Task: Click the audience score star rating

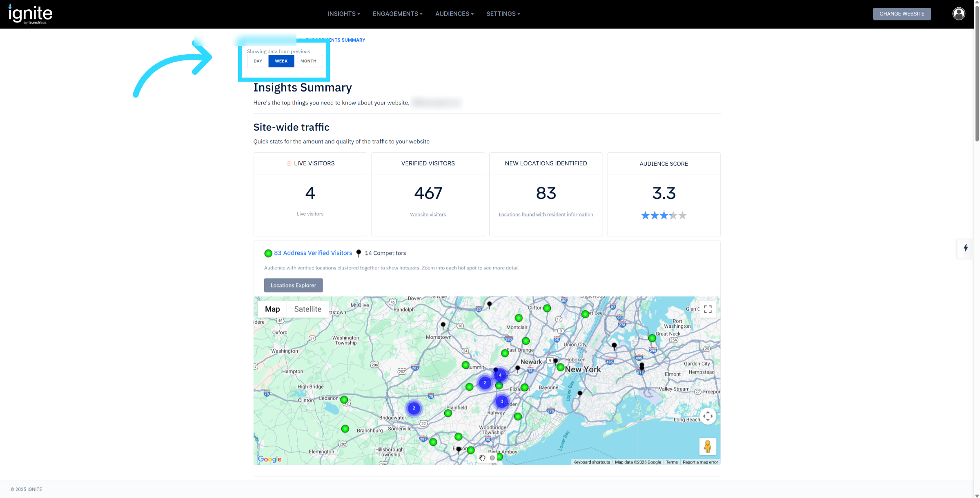Action: click(x=664, y=215)
